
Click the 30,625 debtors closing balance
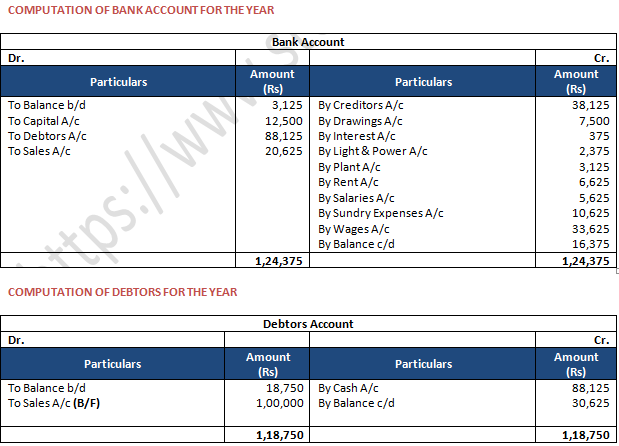pos(591,401)
